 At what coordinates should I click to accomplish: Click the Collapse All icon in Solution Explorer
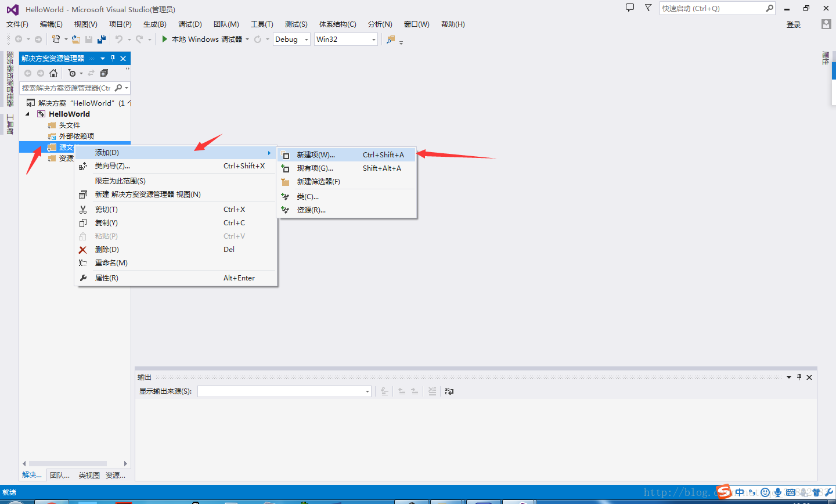point(104,73)
